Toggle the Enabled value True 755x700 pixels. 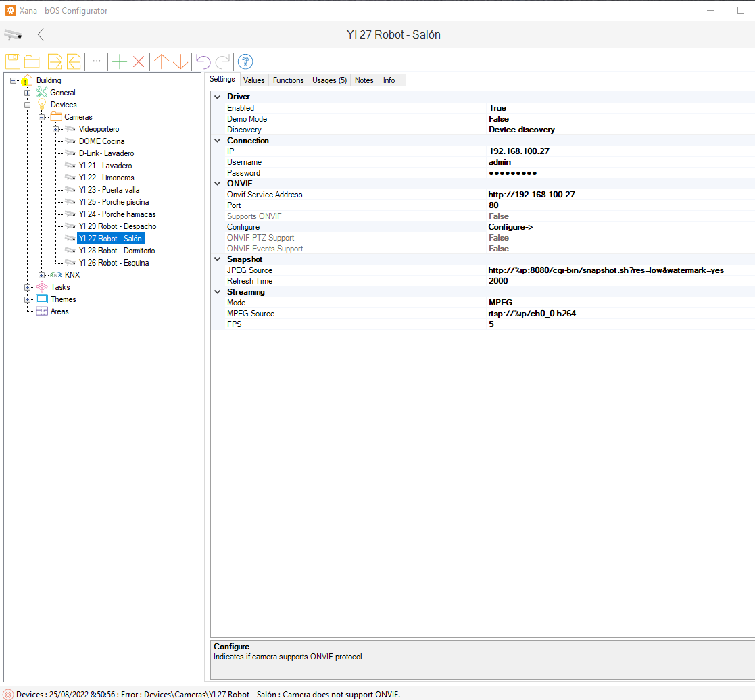point(497,108)
